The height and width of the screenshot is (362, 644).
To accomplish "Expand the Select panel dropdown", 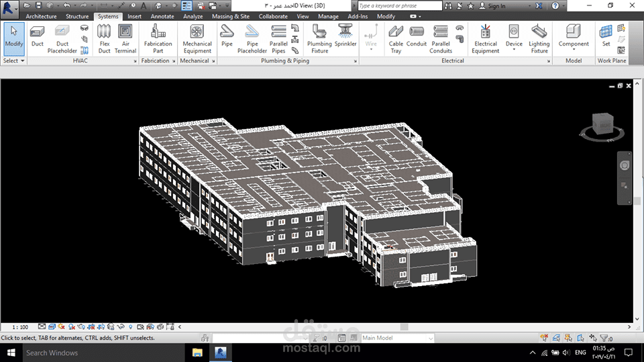I will 14,60.
